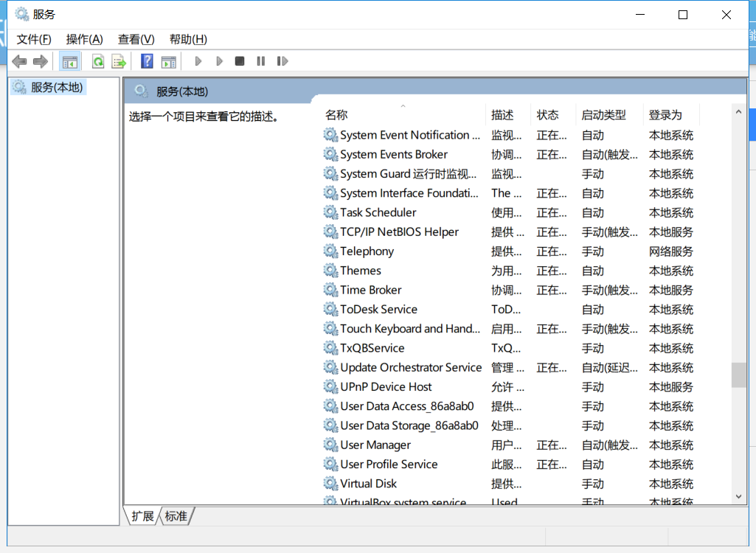The width and height of the screenshot is (756, 553).
Task: Open the 文件(F) menu
Action: [34, 39]
